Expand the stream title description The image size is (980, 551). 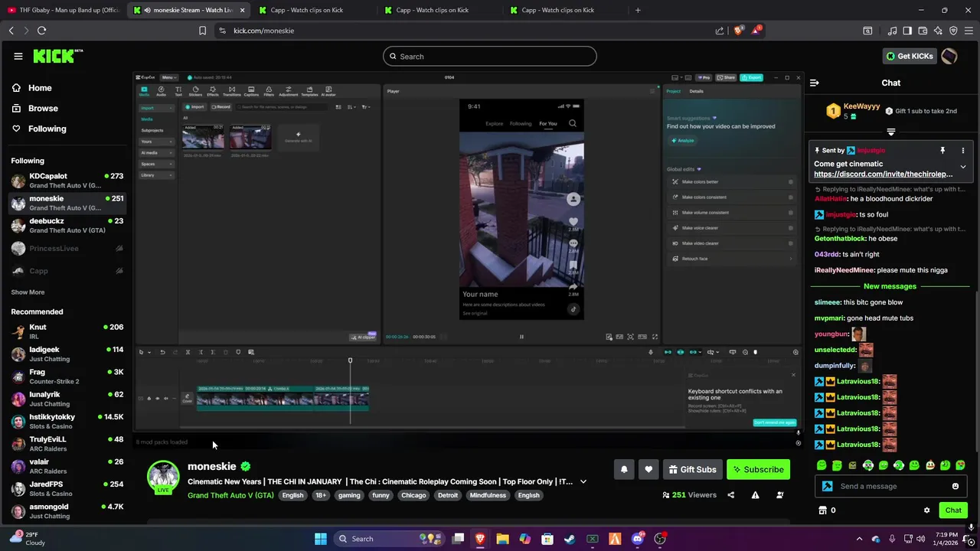click(x=583, y=481)
